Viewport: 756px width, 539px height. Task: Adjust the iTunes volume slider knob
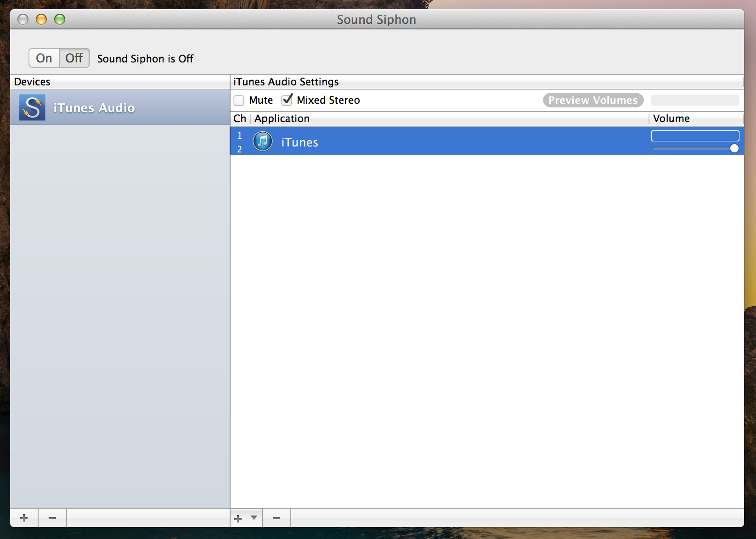[x=734, y=148]
